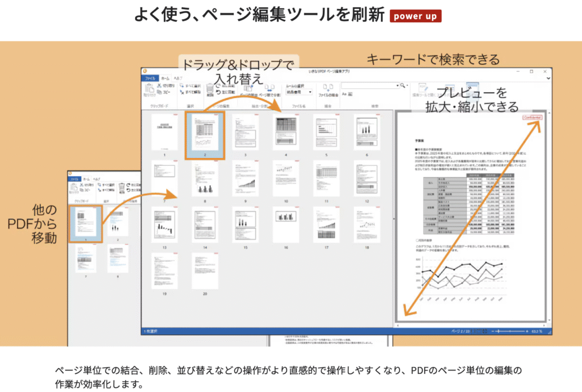The width and height of the screenshot is (582, 392).
Task: Click the cut scissors in the back window
Action: [x=82, y=185]
